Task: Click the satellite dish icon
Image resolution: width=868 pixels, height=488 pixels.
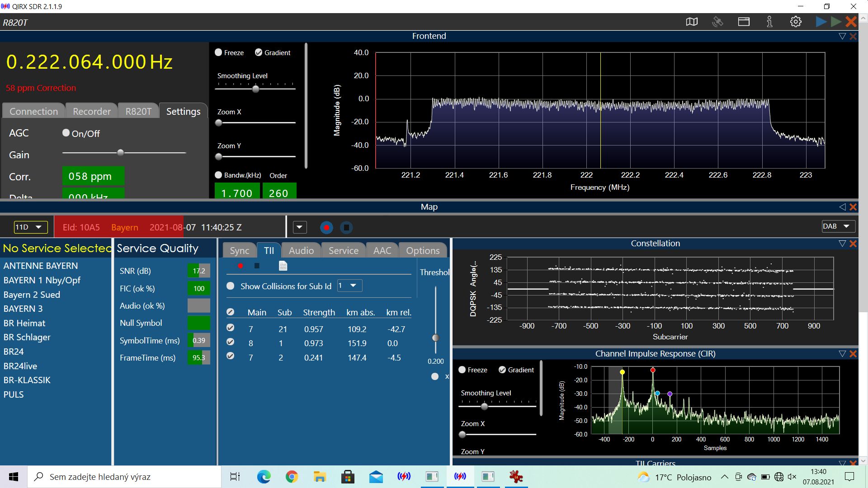Action: click(717, 22)
